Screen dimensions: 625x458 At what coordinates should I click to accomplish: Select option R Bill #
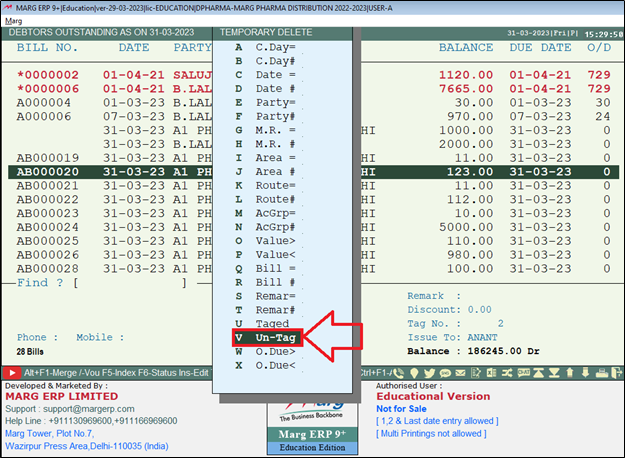pos(265,282)
